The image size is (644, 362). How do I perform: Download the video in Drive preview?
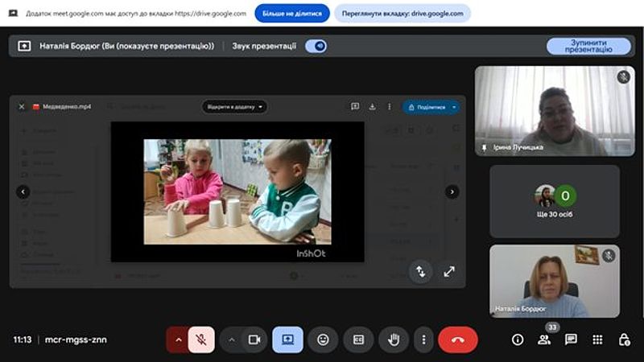(x=372, y=107)
